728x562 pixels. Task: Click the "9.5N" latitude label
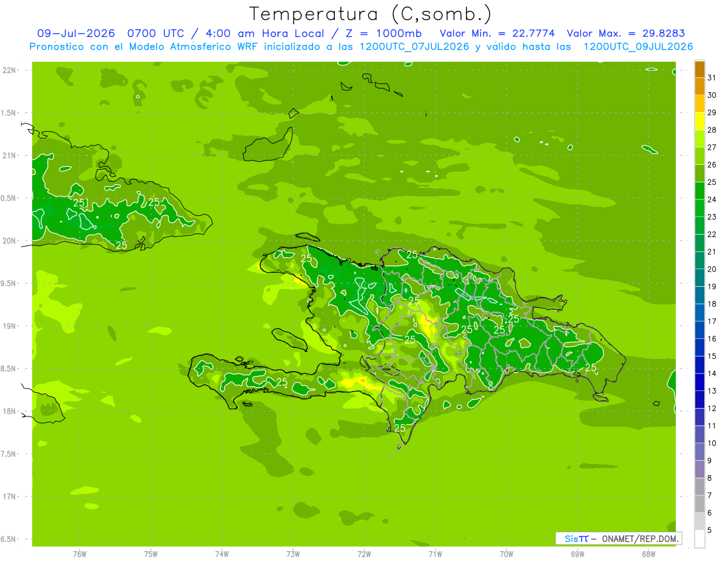click(x=8, y=283)
